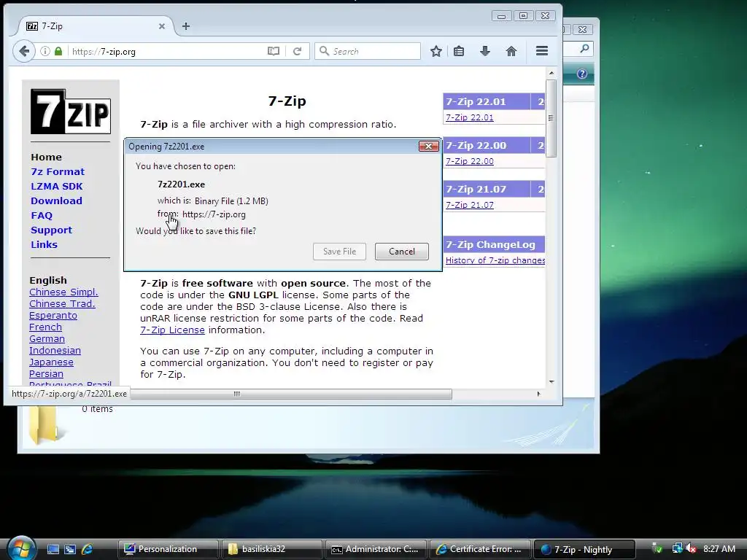The image size is (747, 560).
Task: Switch language to Indonesian
Action: click(x=55, y=351)
